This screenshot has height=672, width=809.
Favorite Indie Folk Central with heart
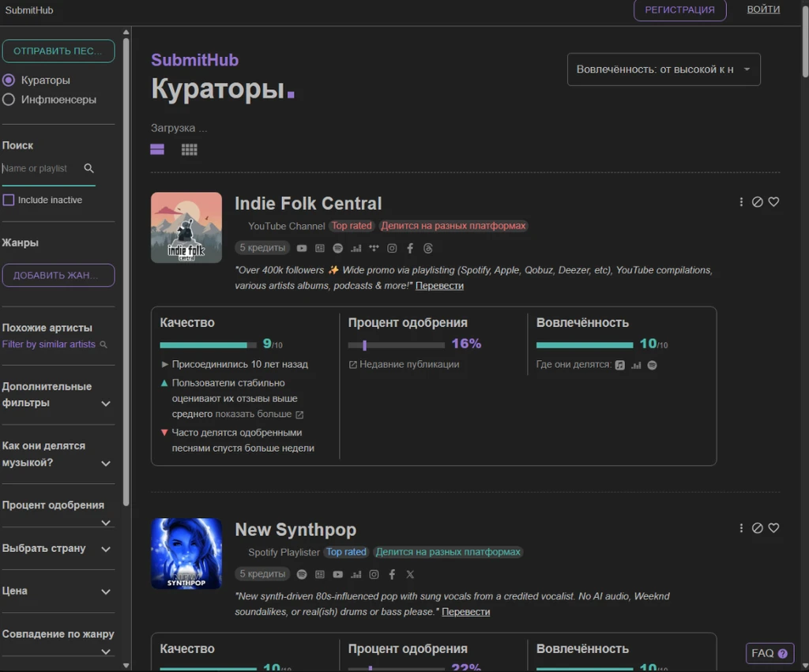click(773, 201)
